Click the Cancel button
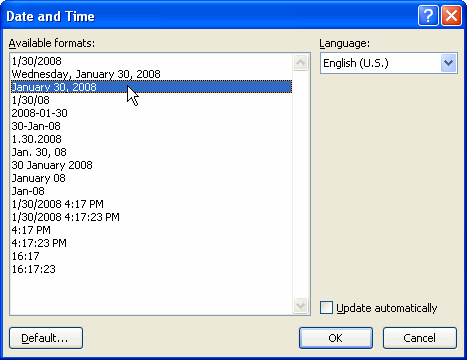The image size is (467, 360). point(419,338)
